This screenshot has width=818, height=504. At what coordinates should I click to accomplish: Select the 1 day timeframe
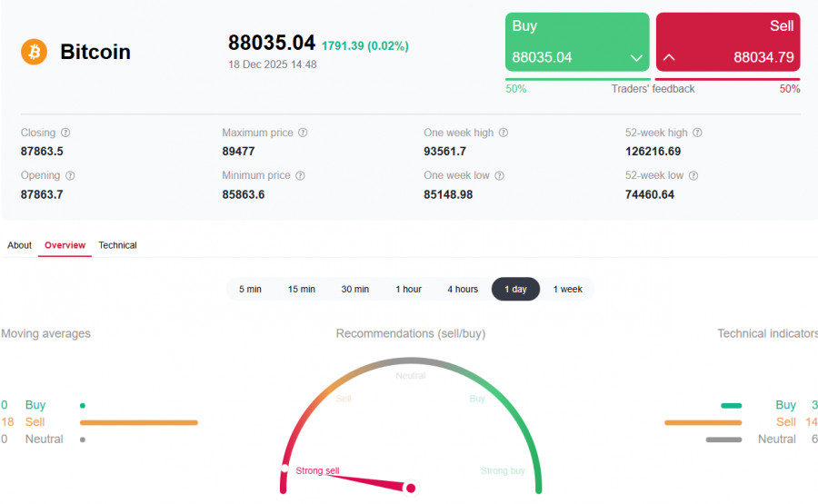pyautogui.click(x=515, y=289)
